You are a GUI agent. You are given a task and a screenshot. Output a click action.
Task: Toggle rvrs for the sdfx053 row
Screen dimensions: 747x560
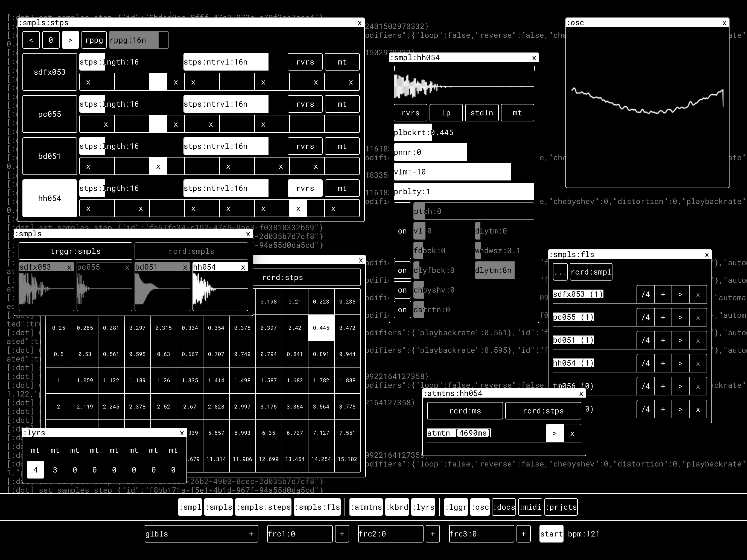coord(305,62)
